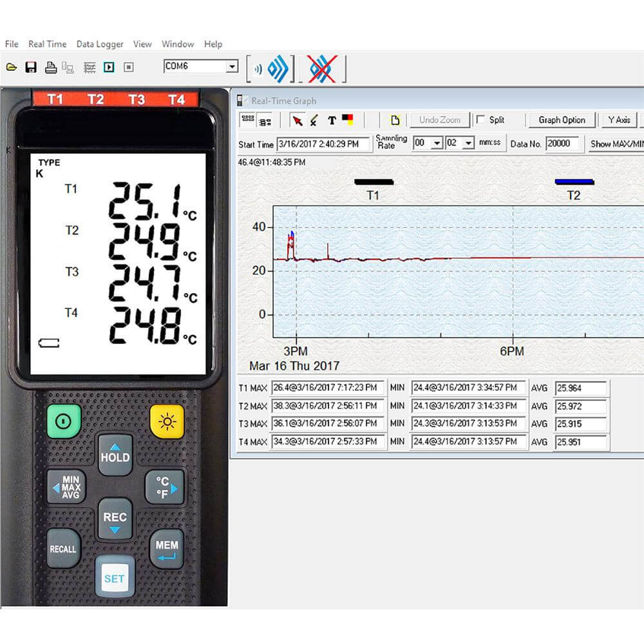Select the text annotation T tool
This screenshot has height=644, width=644.
(x=332, y=120)
